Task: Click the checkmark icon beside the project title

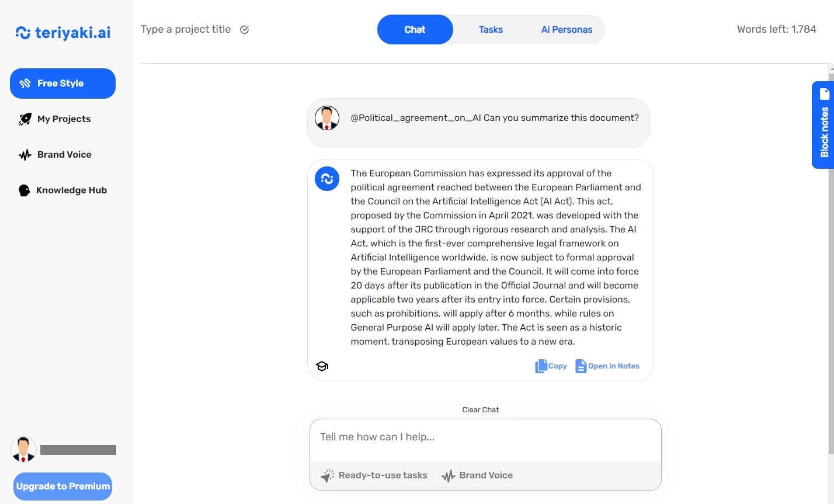Action: (245, 30)
